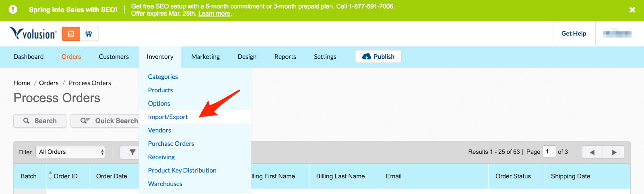Click the page number input field

point(549,151)
